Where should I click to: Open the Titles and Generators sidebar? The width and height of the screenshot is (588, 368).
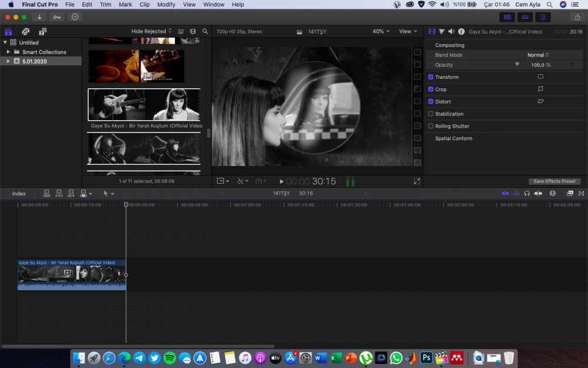coord(43,31)
